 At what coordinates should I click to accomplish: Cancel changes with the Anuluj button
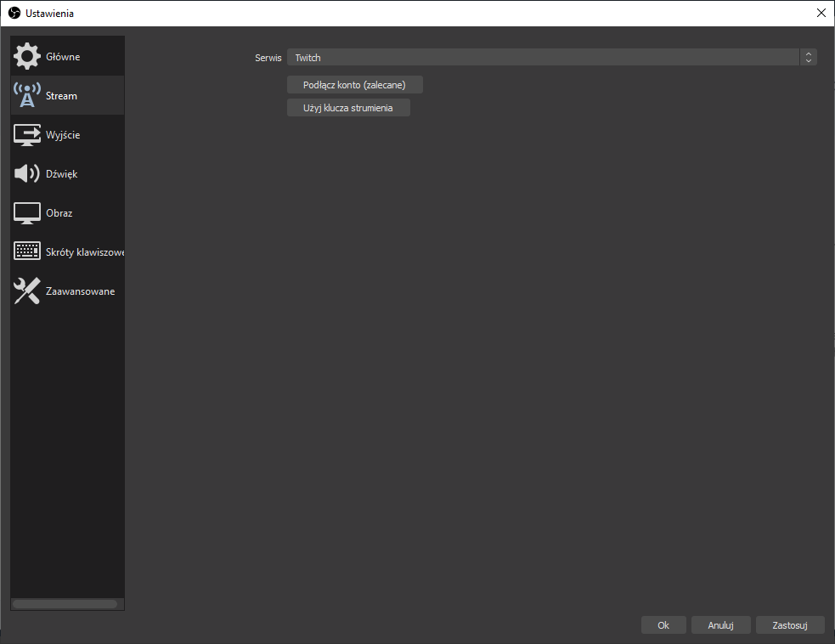point(719,625)
